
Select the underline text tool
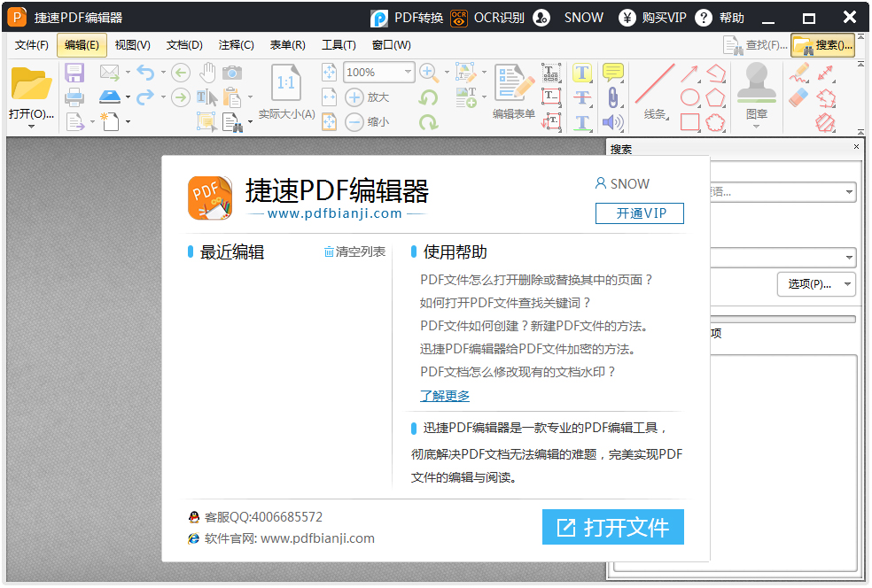(x=582, y=122)
